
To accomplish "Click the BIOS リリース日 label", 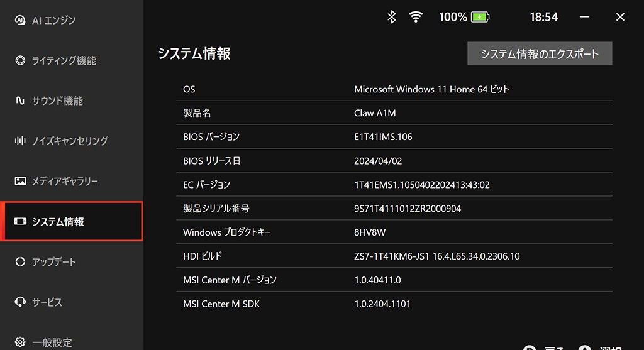I will tap(211, 161).
